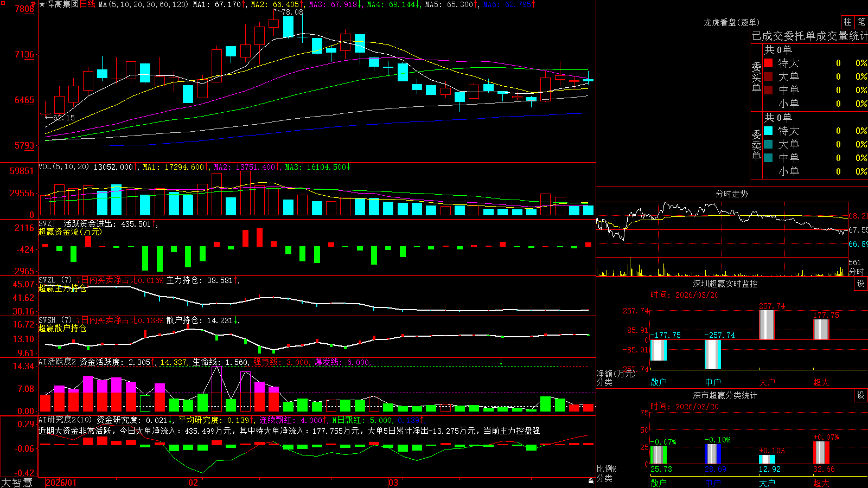
Task: Click the 03 month marker on time axis
Action: [393, 483]
